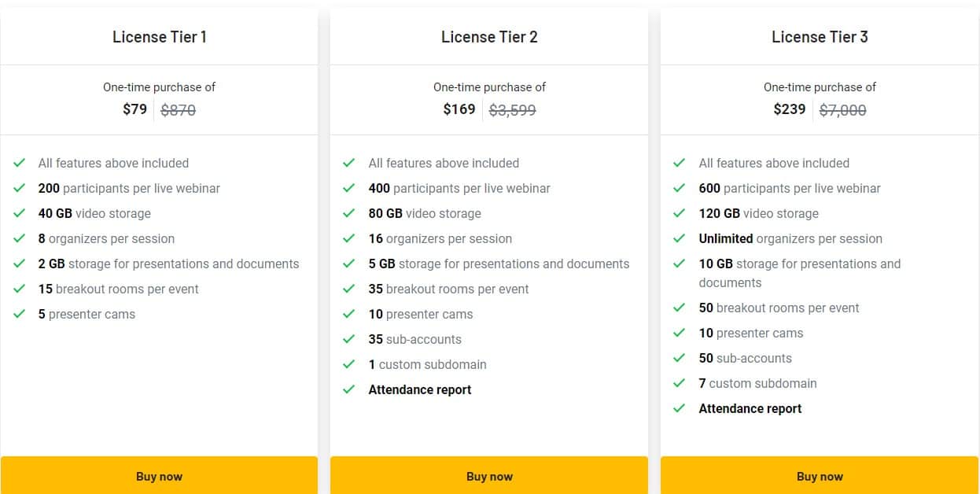
Task: Click Attendance report text in Tier 2
Action: [420, 390]
